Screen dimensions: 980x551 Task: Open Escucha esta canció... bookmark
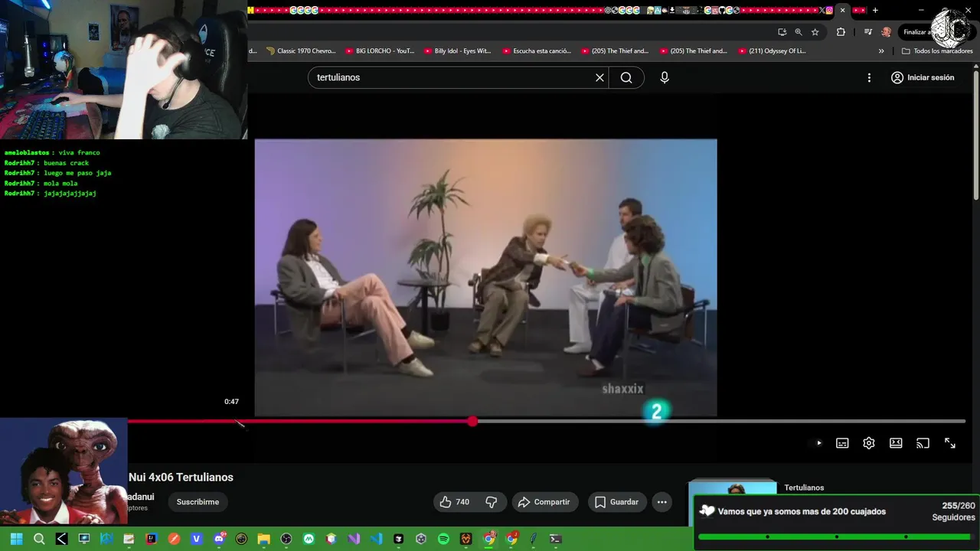(537, 51)
